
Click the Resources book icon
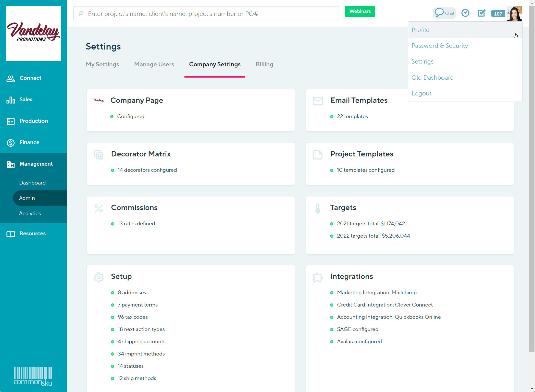click(x=11, y=234)
